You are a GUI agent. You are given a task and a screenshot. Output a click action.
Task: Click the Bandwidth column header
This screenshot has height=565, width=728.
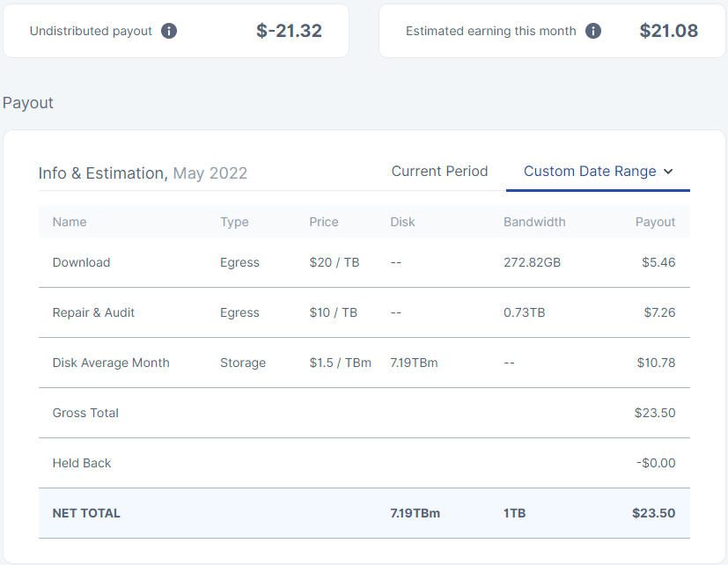pos(534,222)
